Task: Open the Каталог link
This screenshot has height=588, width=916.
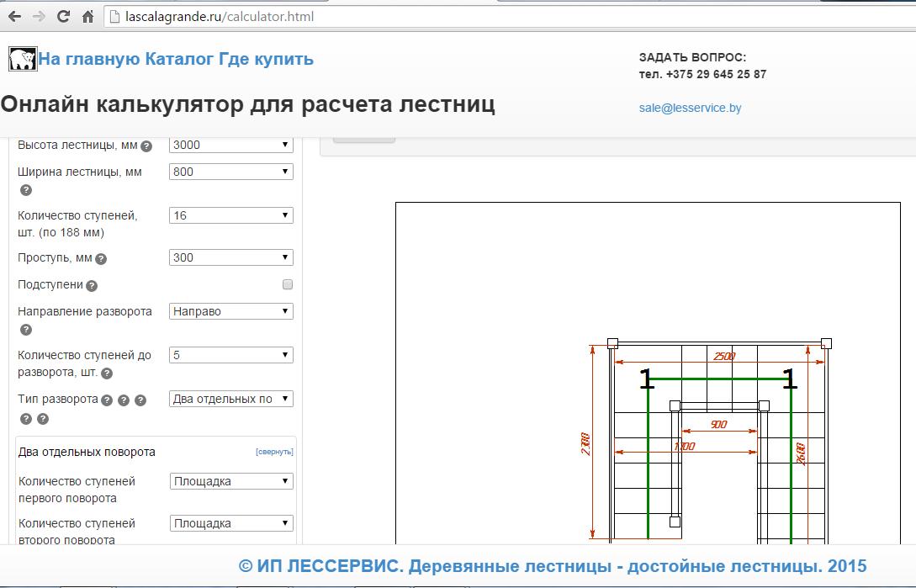Action: [x=179, y=59]
